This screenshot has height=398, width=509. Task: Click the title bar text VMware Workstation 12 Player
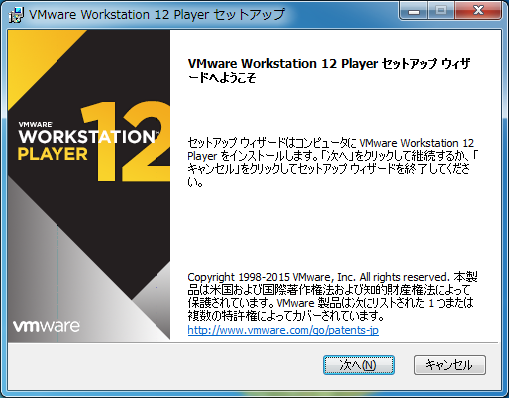coord(157,15)
